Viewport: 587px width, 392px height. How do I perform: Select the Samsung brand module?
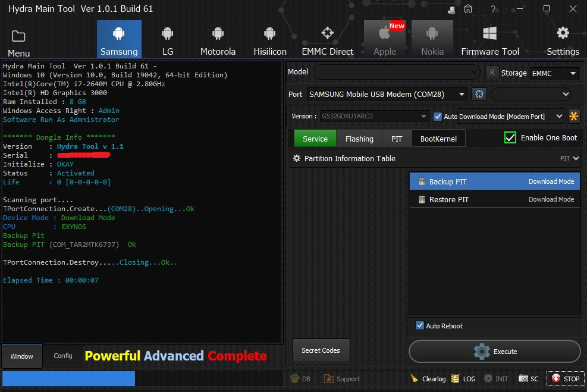(119, 39)
